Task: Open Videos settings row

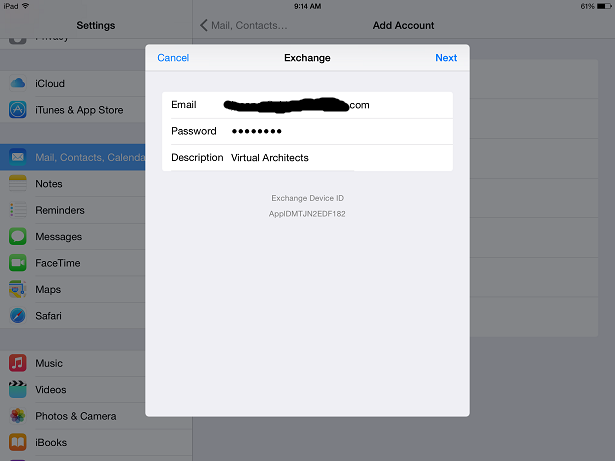Action: (x=73, y=389)
